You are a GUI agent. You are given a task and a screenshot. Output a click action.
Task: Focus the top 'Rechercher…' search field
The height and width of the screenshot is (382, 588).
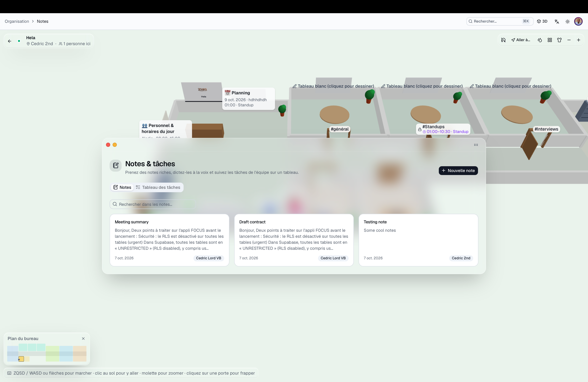coord(500,21)
